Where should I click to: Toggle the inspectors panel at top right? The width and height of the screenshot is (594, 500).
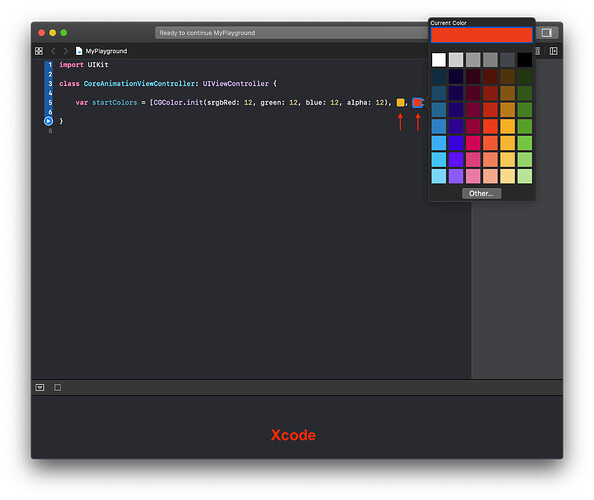point(547,33)
